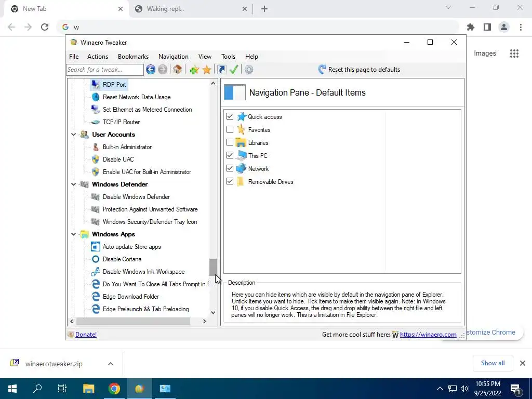
Task: Click the Chrome address bar
Action: click(258, 27)
